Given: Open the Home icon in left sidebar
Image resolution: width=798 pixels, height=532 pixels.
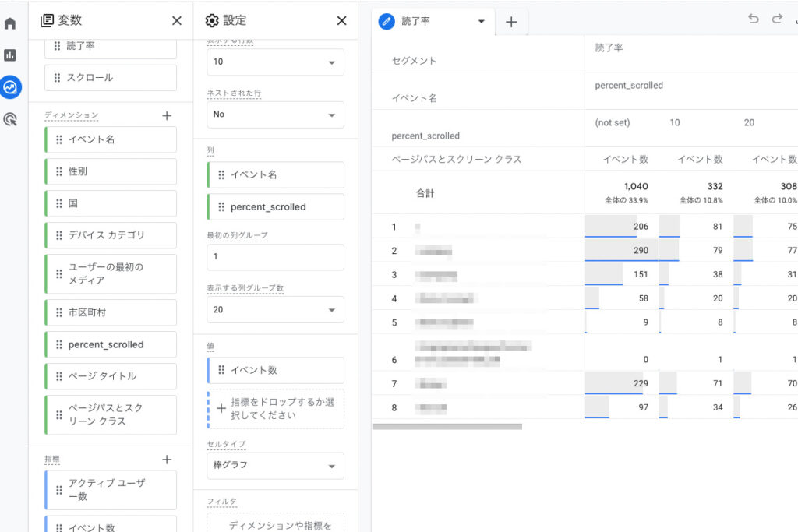Looking at the screenshot, I should [10, 23].
